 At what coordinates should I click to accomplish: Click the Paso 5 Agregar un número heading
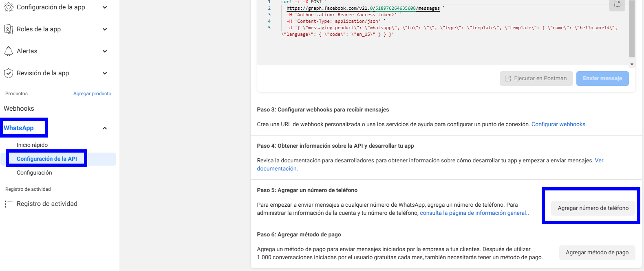click(x=307, y=190)
